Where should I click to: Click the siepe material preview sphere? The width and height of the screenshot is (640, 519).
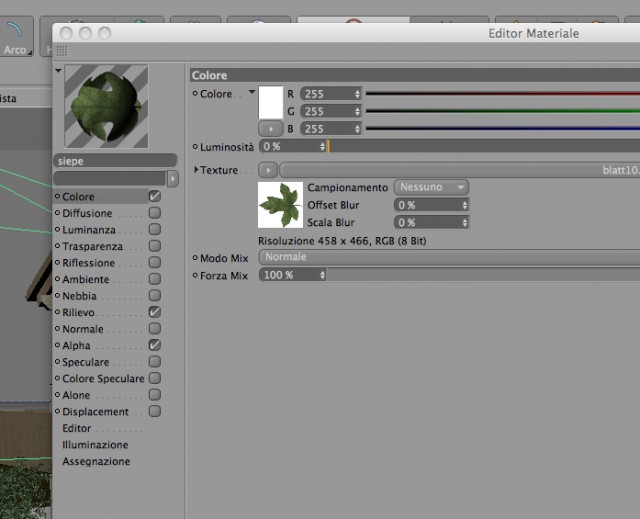point(106,106)
